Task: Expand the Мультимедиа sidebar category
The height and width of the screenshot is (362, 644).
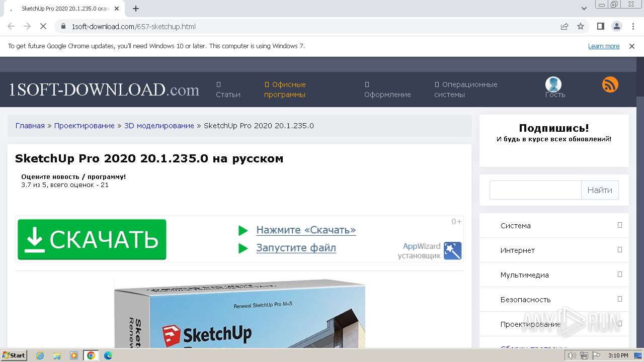Action: coord(620,275)
